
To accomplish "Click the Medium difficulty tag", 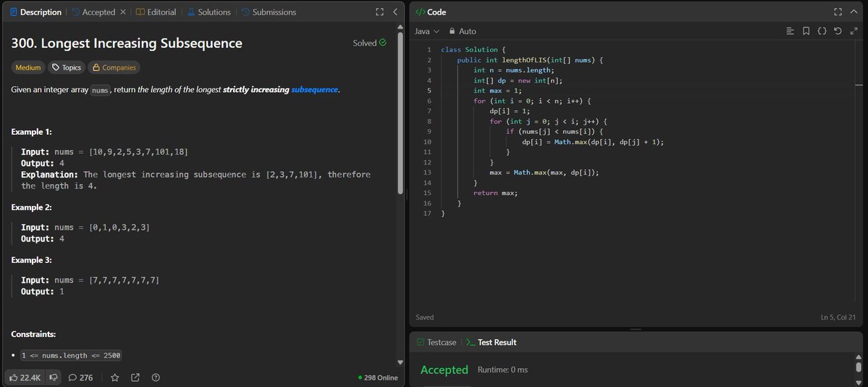I will 28,67.
